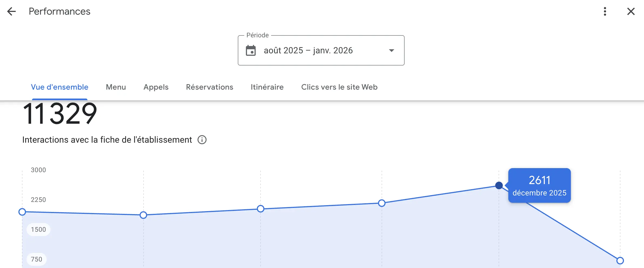Click the calendar icon in Période field
The height and width of the screenshot is (268, 644).
(x=251, y=51)
